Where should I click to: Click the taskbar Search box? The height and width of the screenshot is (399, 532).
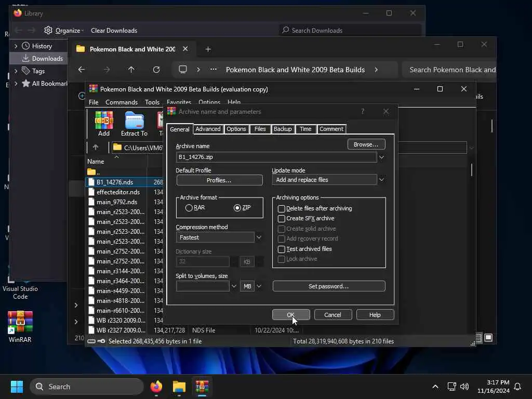[87, 387]
